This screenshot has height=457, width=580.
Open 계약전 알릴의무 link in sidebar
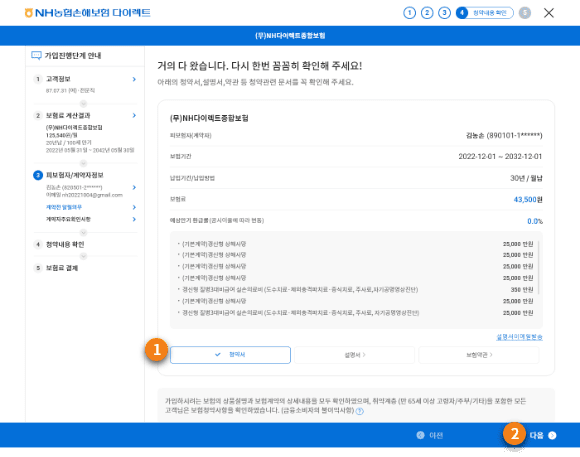pyautogui.click(x=64, y=207)
